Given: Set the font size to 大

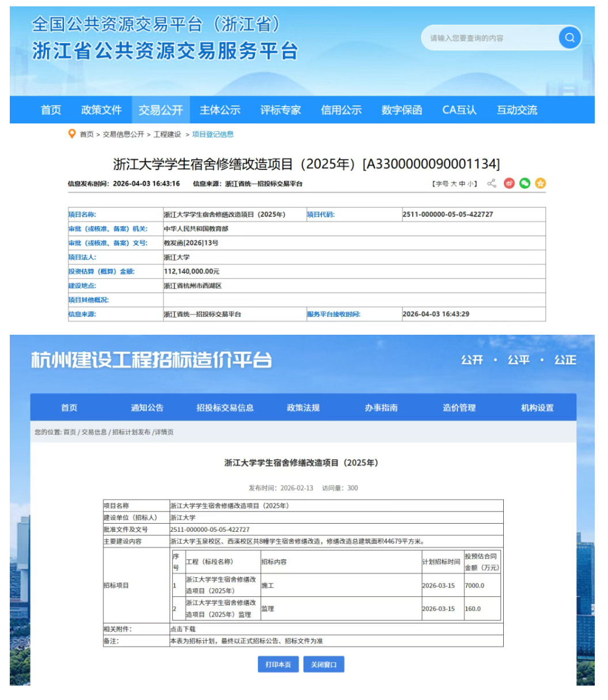Looking at the screenshot, I should [454, 184].
